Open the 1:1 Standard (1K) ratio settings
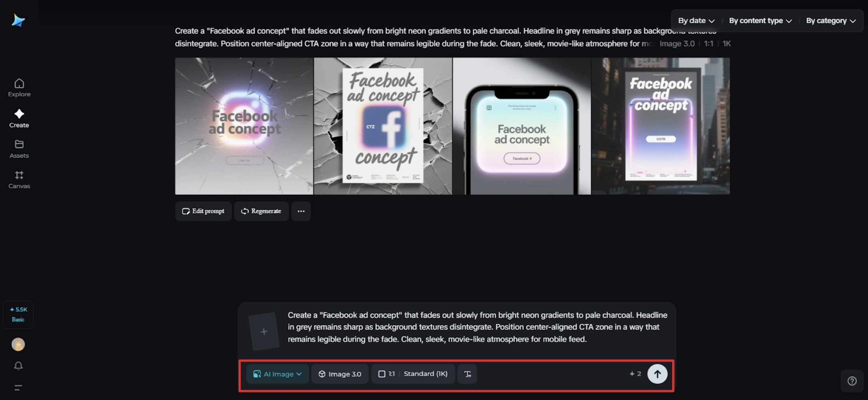This screenshot has height=400, width=868. tap(413, 374)
